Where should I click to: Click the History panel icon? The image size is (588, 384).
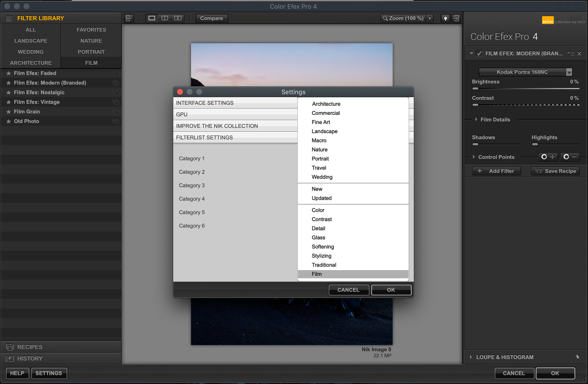(x=10, y=359)
